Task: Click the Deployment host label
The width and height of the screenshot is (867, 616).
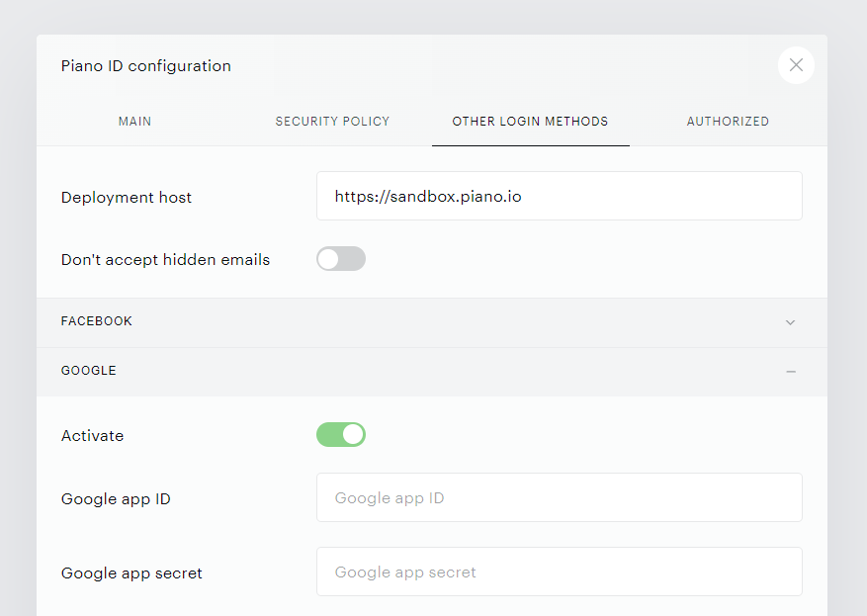Action: coord(127,198)
